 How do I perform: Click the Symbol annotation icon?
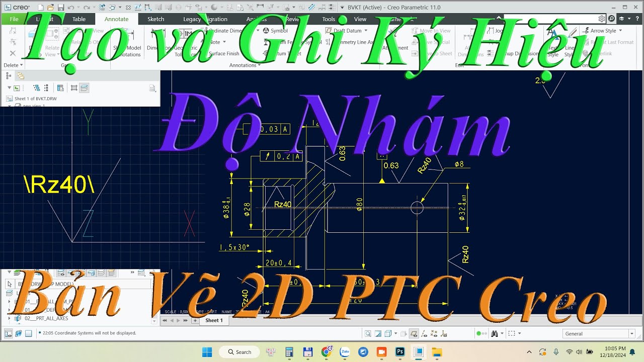click(x=266, y=31)
